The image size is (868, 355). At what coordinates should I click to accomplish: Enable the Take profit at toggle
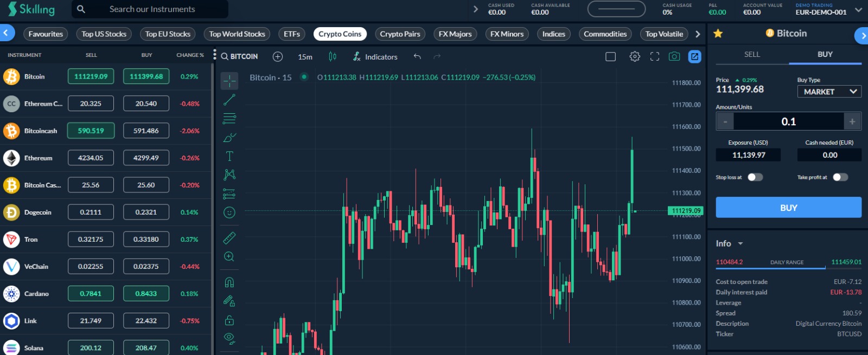840,177
